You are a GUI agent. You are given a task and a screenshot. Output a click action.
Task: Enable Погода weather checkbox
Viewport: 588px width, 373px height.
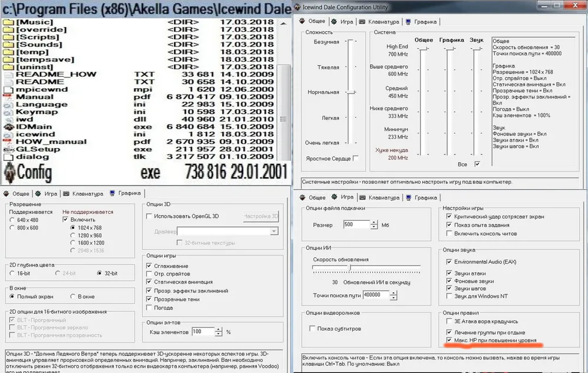tap(149, 308)
